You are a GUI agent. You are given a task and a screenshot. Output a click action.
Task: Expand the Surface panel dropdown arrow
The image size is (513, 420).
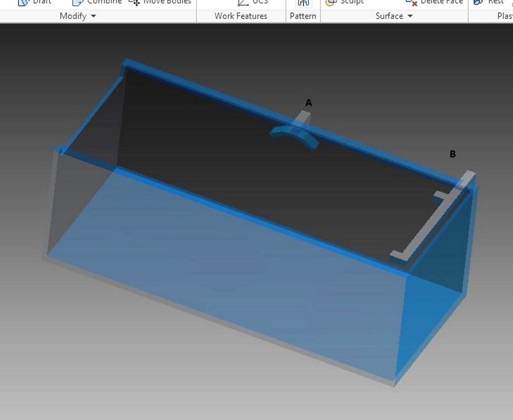pyautogui.click(x=410, y=16)
